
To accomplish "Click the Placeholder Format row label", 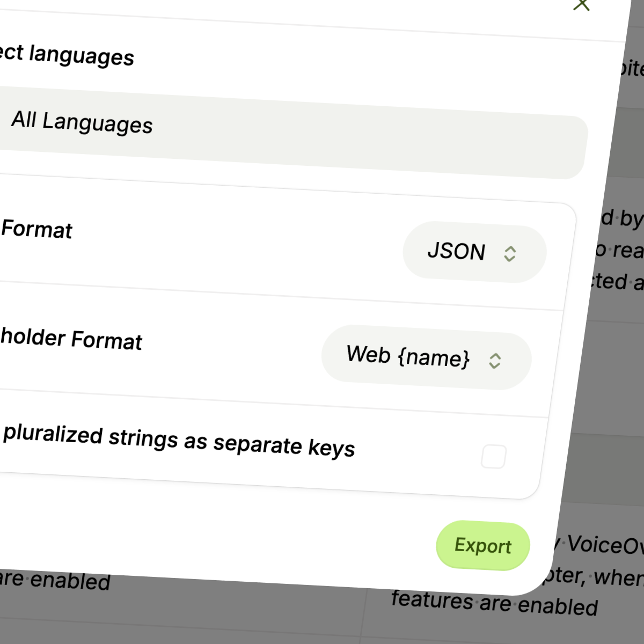I will (71, 339).
